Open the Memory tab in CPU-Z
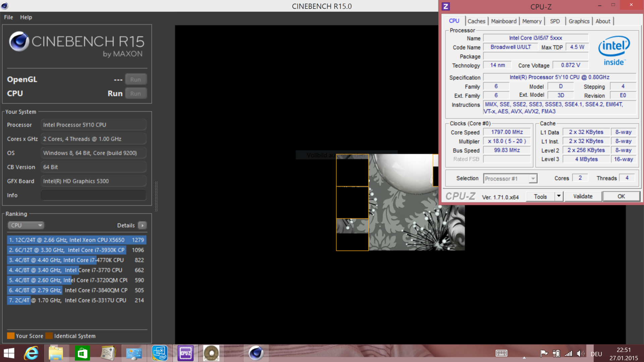Screen dimensions: 644x362 532,21
